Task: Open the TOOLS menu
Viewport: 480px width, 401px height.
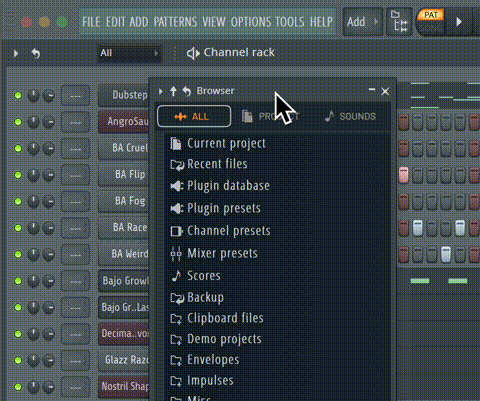Action: 290,22
